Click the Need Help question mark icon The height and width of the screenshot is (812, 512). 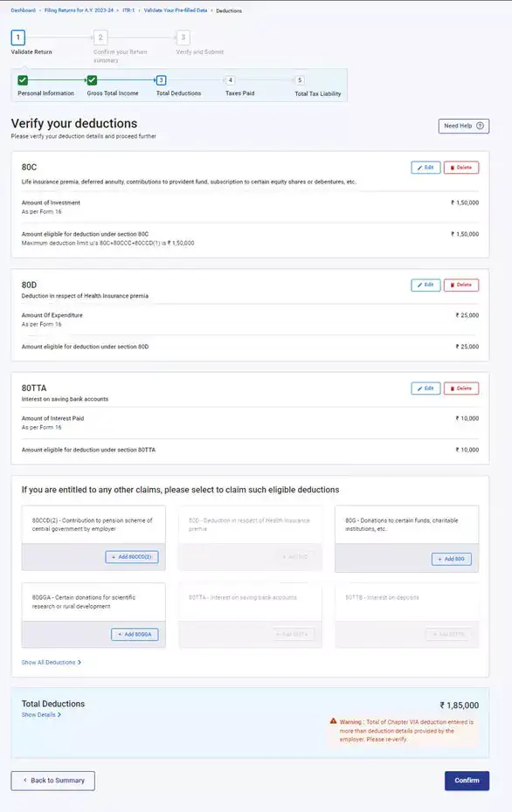point(480,126)
